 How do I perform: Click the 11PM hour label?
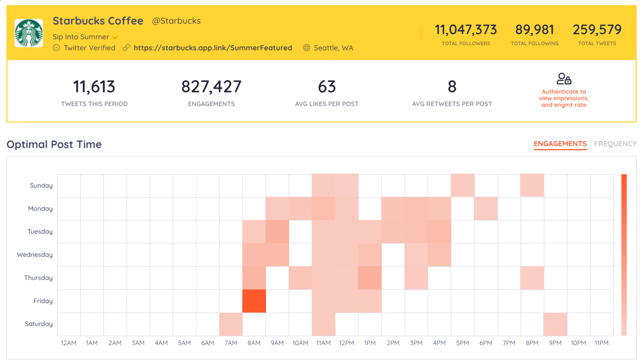602,343
